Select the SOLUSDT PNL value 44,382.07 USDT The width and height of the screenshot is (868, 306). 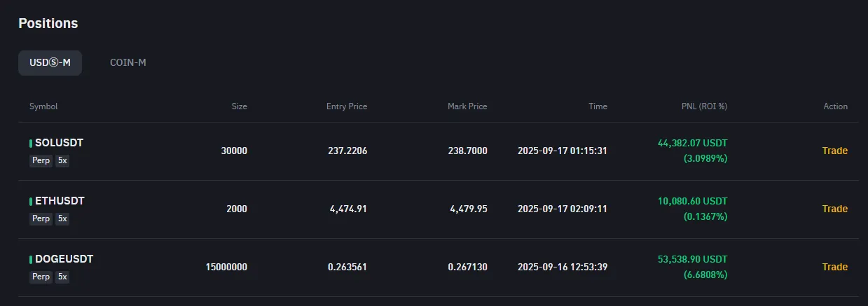(x=692, y=143)
